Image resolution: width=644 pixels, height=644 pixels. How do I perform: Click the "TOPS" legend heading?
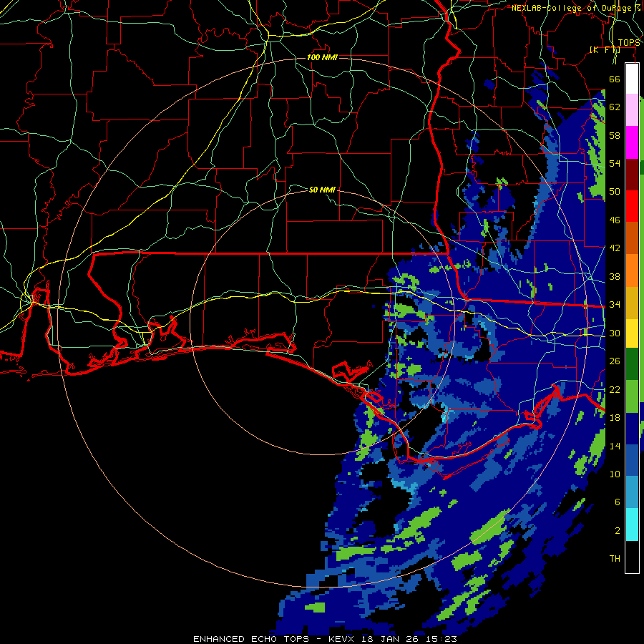pyautogui.click(x=629, y=43)
